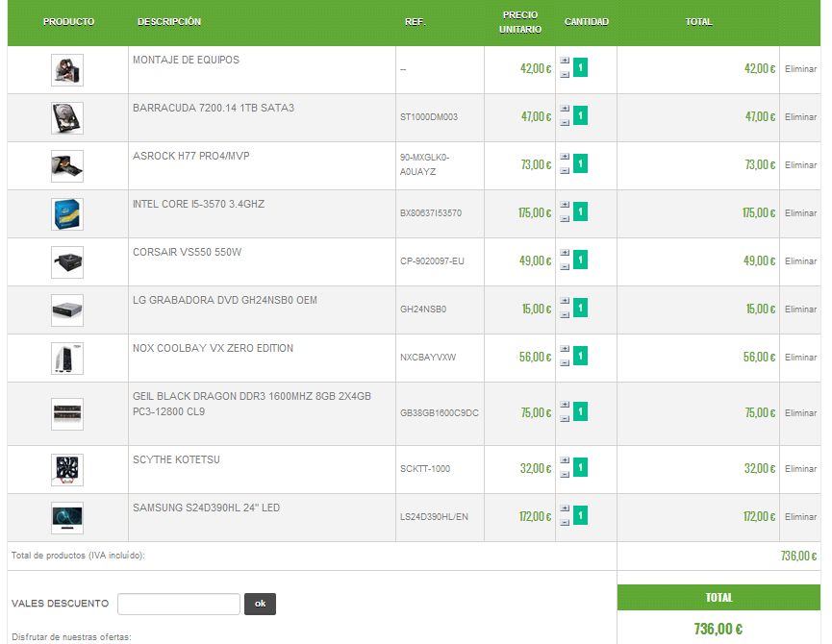Increase quantity of BARRACUDA 7200.14 1TB
The image size is (832, 644).
click(565, 109)
